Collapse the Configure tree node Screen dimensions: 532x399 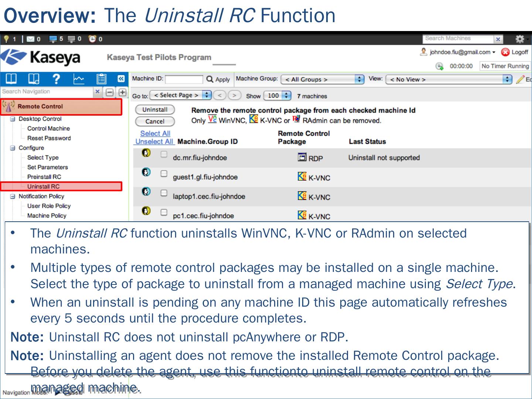[x=13, y=148]
